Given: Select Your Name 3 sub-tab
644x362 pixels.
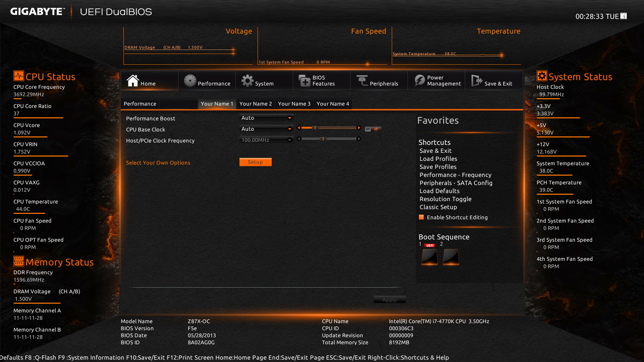Looking at the screenshot, I should coord(294,104).
